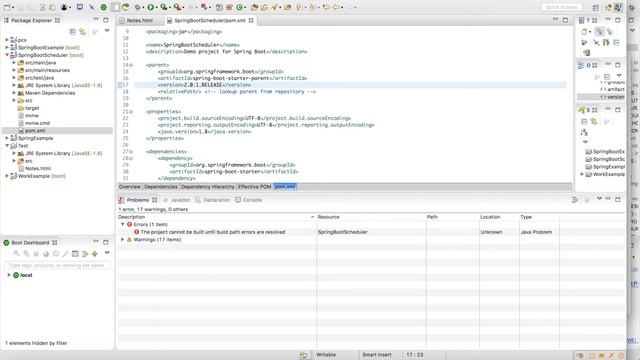The image size is (640, 360).
Task: Minimize the Package Explorer view
Action: pos(96,20)
